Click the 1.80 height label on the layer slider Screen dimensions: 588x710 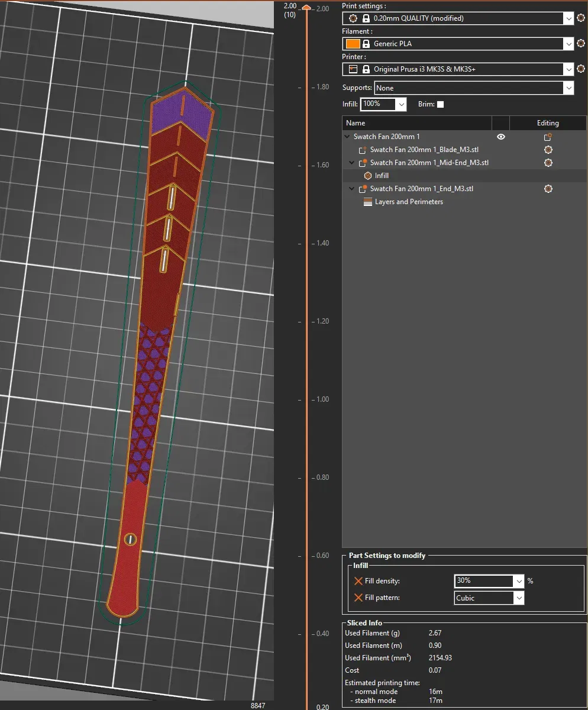(x=322, y=87)
